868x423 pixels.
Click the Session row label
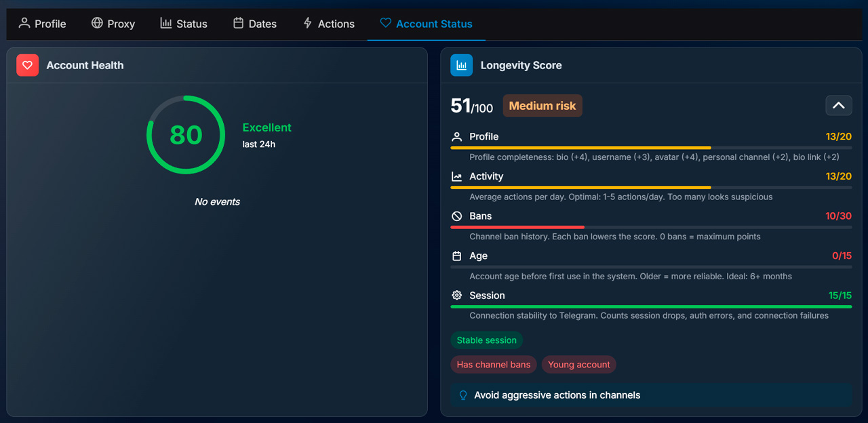(487, 296)
